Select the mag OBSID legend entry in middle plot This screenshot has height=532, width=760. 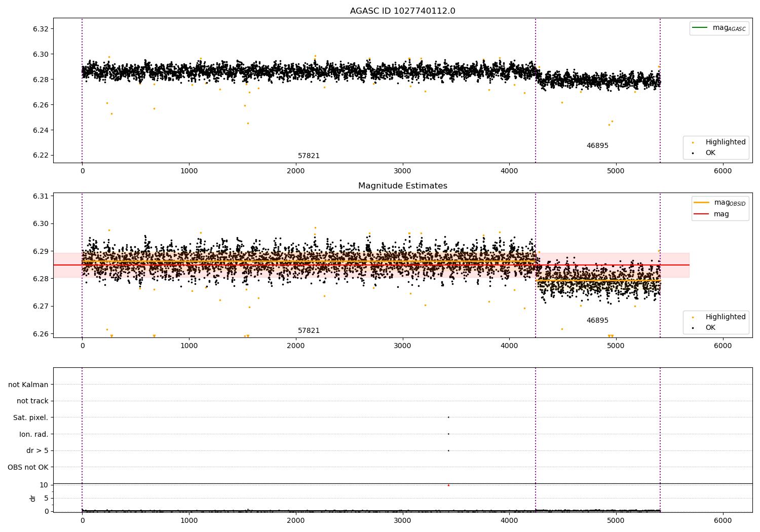(719, 203)
